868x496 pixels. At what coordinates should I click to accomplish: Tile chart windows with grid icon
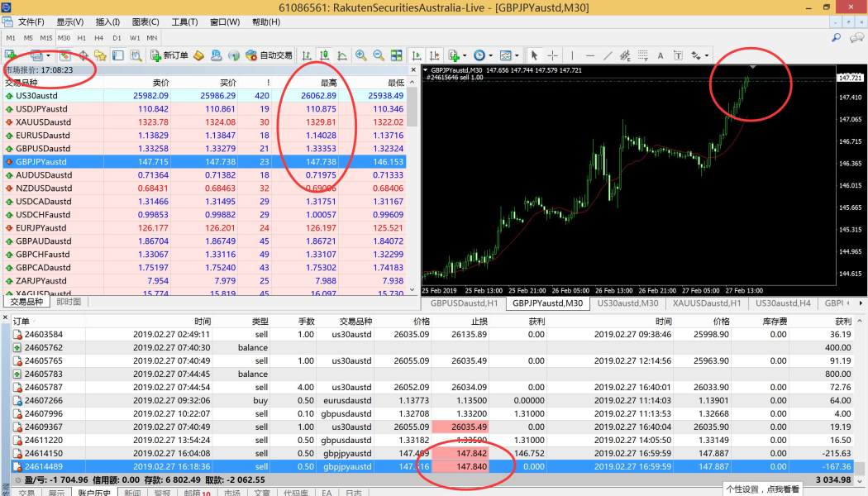397,55
